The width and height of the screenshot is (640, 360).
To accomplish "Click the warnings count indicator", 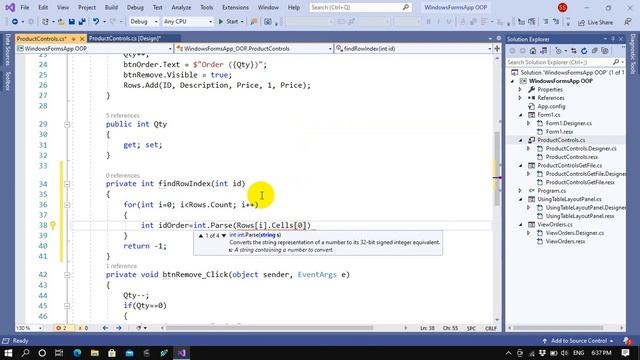I will pos(83,328).
